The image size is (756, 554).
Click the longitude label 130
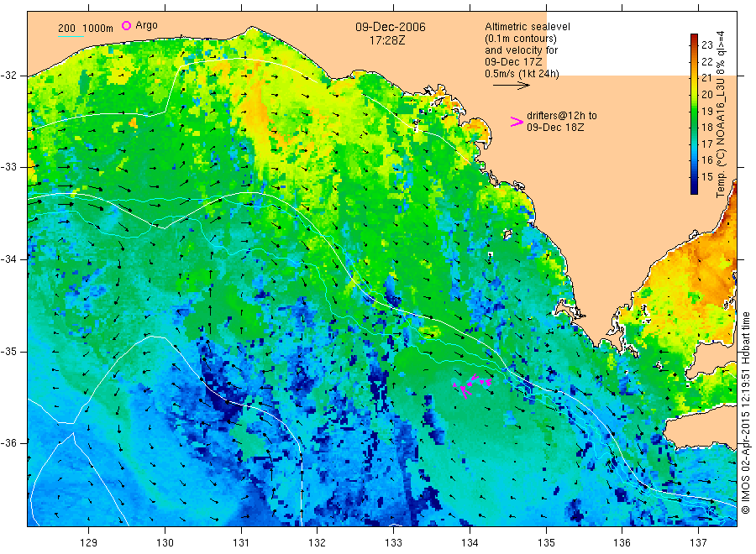[165, 543]
